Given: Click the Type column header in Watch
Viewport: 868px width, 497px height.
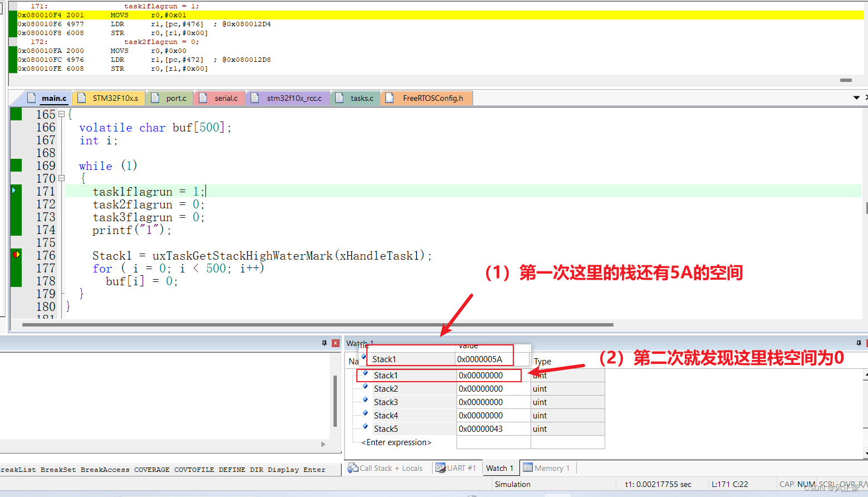Looking at the screenshot, I should (542, 362).
